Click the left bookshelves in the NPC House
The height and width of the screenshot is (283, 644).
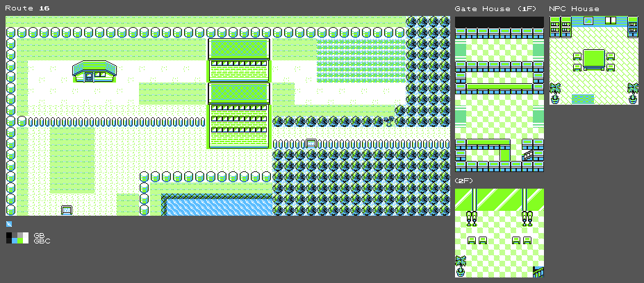(x=561, y=27)
